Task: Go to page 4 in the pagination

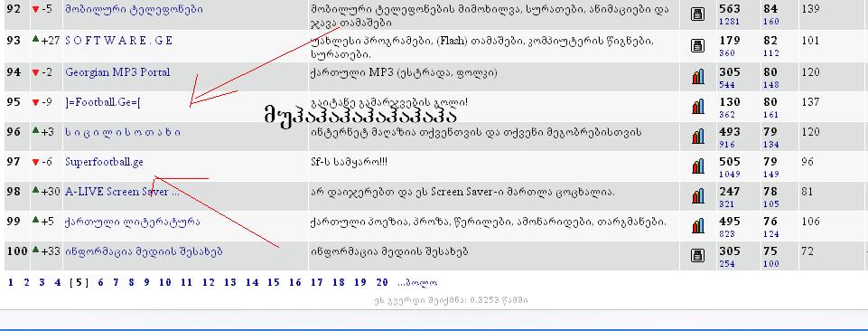Action: (58, 283)
